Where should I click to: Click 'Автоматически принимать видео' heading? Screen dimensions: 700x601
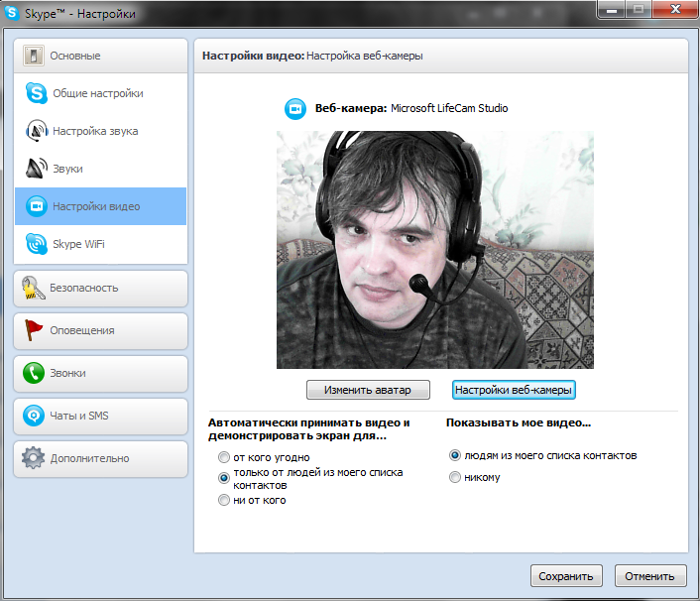(x=309, y=429)
